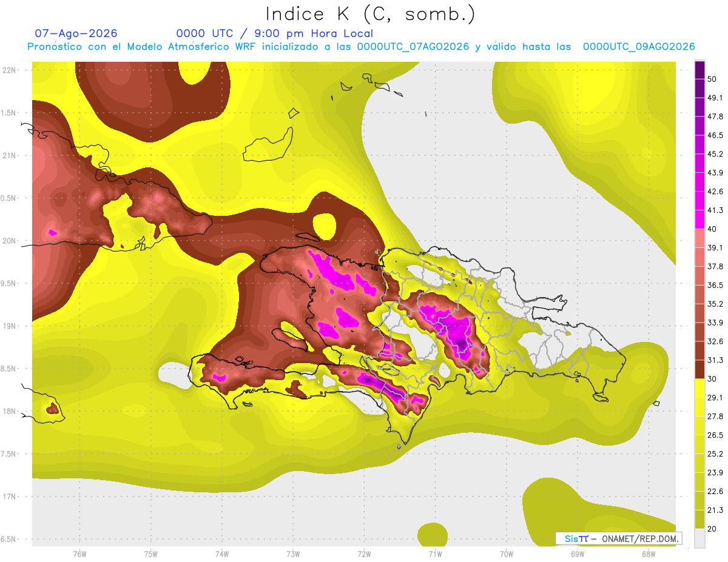Click the colorbar value "39.1"

(x=715, y=247)
